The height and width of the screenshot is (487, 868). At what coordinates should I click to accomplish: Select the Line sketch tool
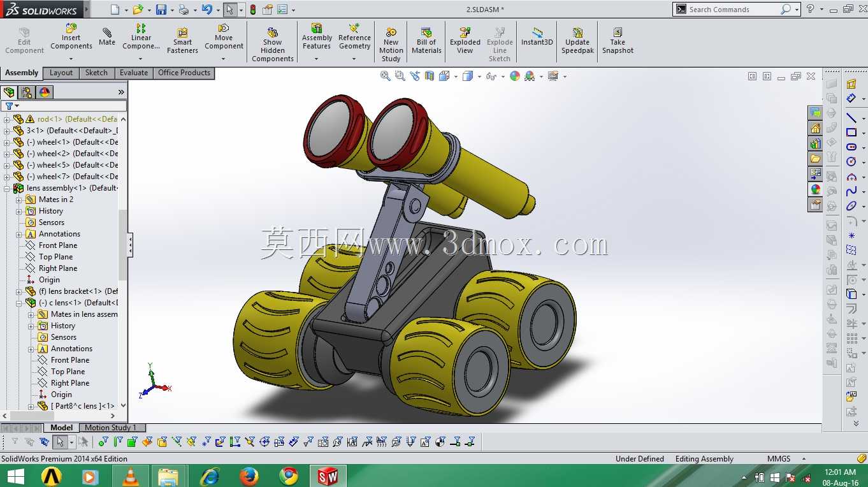(851, 117)
